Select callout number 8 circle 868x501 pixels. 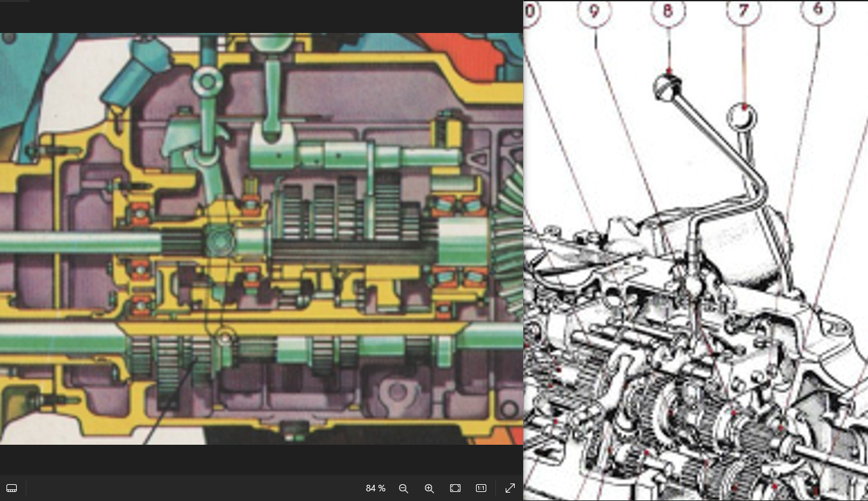(x=668, y=12)
